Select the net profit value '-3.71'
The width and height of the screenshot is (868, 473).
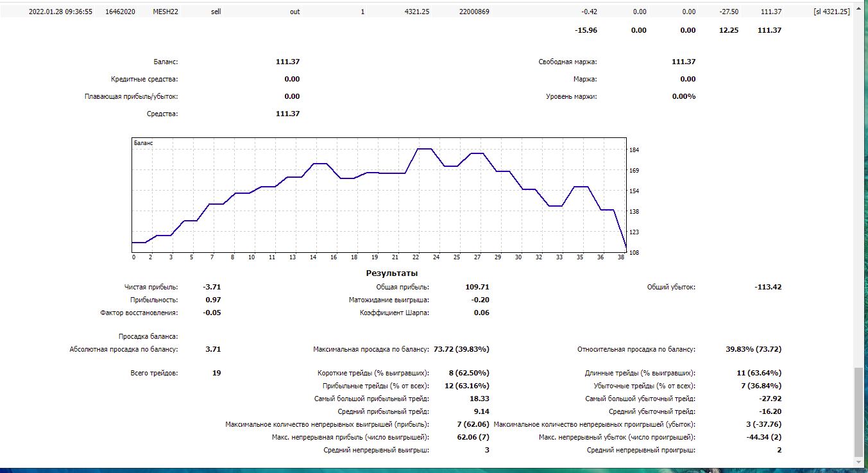tap(212, 287)
